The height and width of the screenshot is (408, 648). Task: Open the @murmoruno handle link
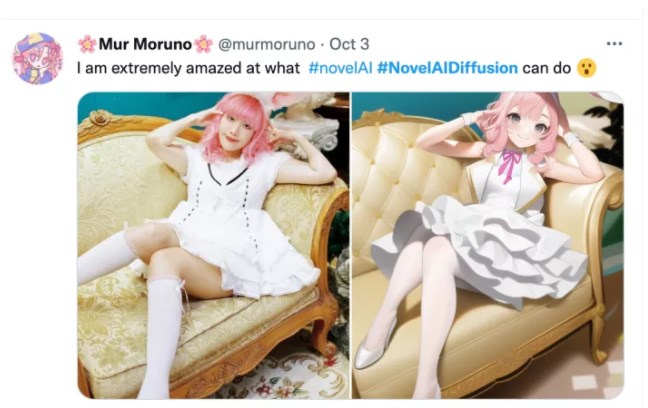267,44
